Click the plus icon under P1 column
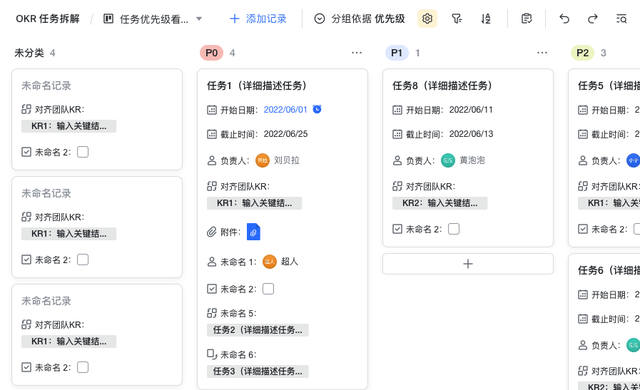 (x=468, y=264)
